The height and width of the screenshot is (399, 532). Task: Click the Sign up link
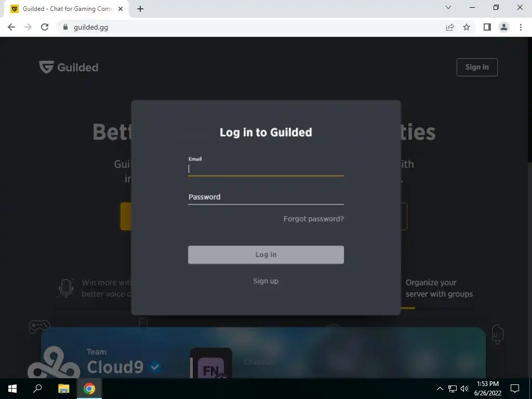click(265, 281)
